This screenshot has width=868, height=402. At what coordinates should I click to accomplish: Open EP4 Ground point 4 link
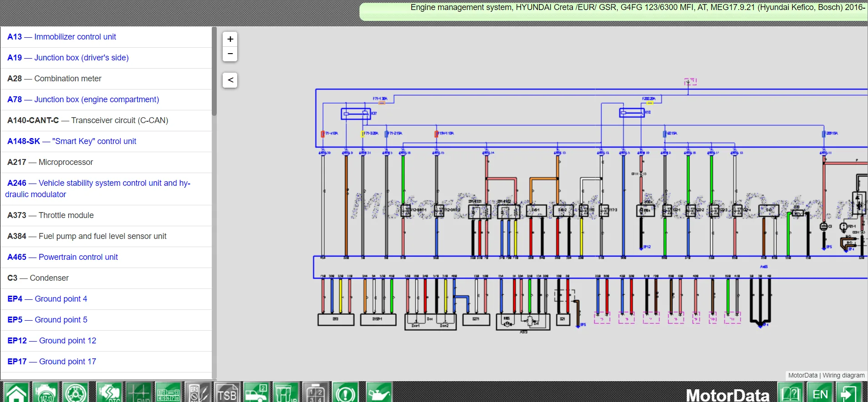pos(47,299)
